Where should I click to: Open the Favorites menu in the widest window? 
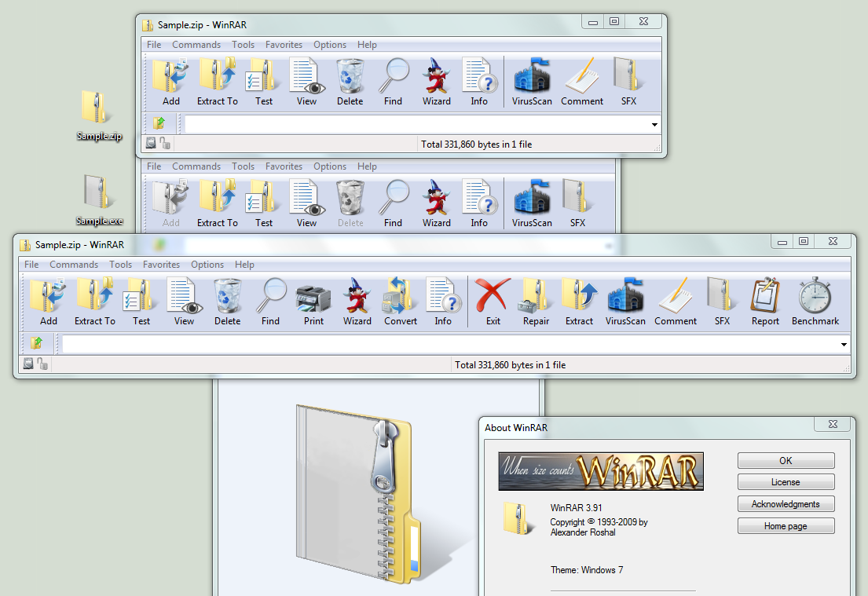point(161,265)
